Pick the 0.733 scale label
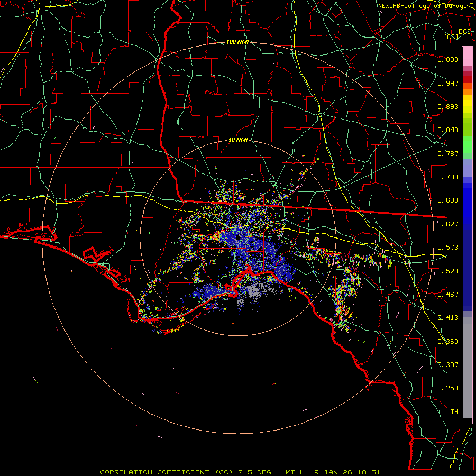Image resolution: width=476 pixels, height=476 pixels. click(448, 177)
